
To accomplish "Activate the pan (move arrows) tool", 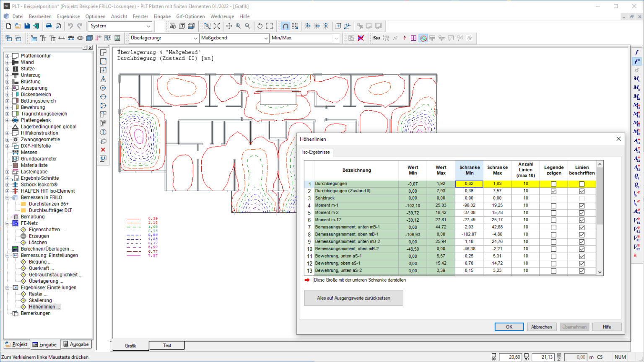I will click(x=229, y=26).
